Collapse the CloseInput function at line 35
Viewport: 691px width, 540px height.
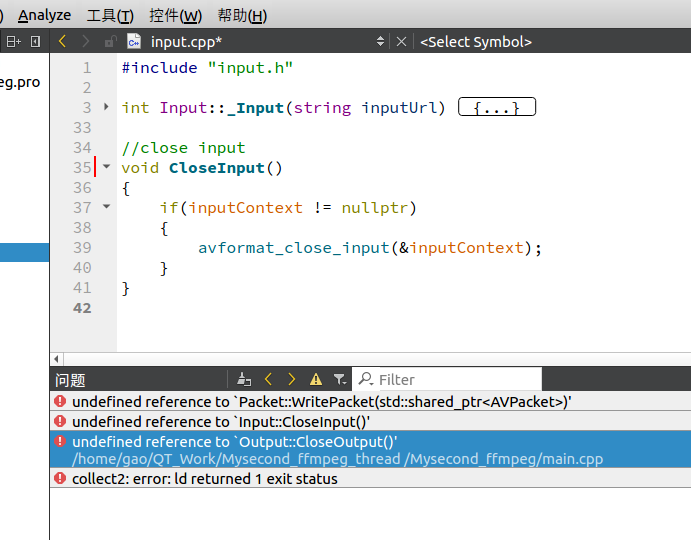pyautogui.click(x=106, y=167)
